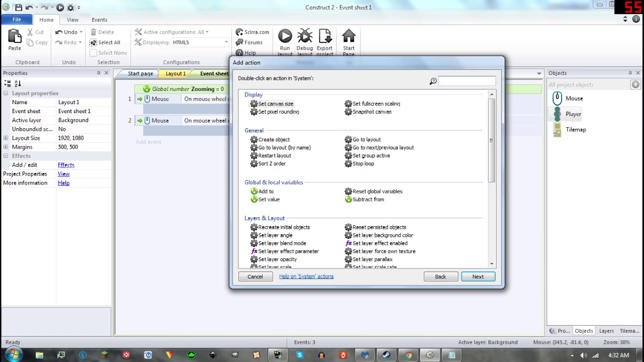Click the Save icon in quick access toolbar

point(19,8)
